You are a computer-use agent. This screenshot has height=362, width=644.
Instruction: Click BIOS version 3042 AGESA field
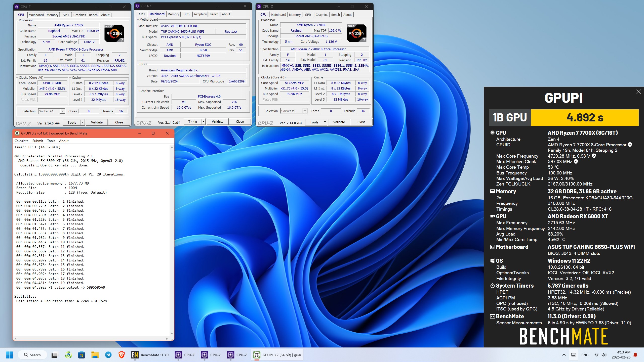tap(203, 76)
